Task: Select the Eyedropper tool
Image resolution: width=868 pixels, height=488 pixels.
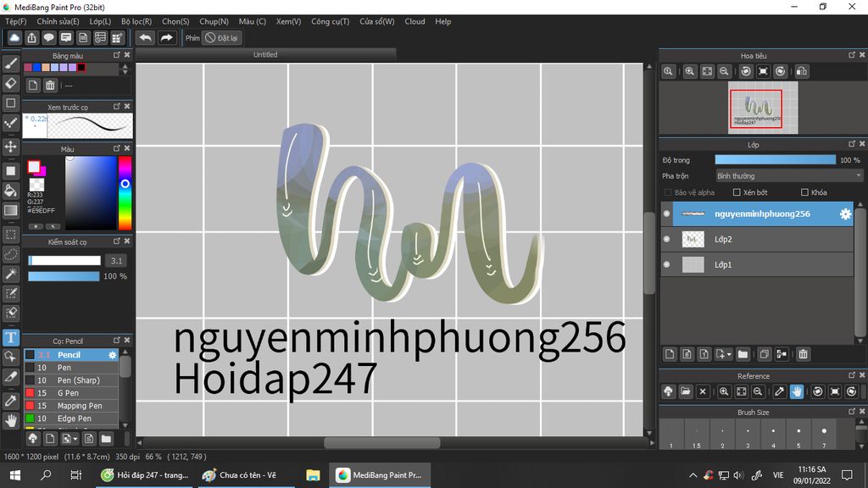Action: [x=10, y=401]
